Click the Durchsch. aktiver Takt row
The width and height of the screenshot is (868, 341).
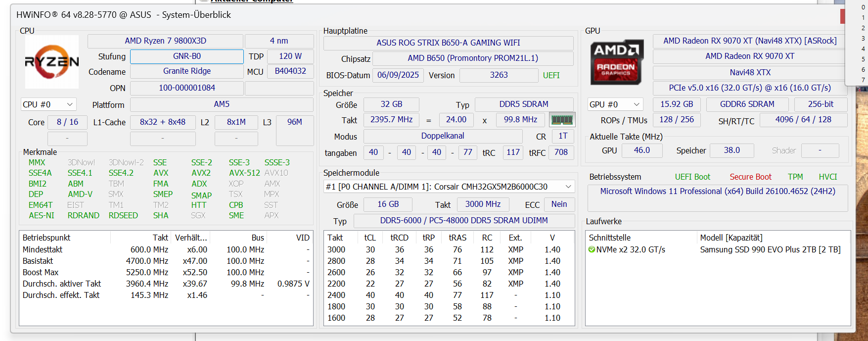point(166,284)
